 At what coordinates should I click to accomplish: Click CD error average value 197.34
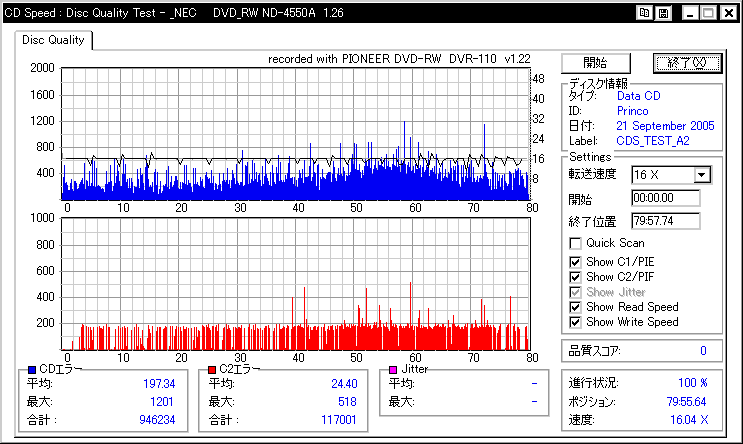[159, 384]
